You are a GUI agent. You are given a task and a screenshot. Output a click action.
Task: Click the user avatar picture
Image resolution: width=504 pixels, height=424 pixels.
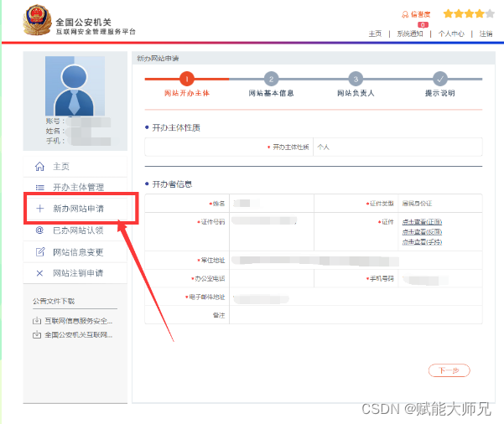coord(75,85)
